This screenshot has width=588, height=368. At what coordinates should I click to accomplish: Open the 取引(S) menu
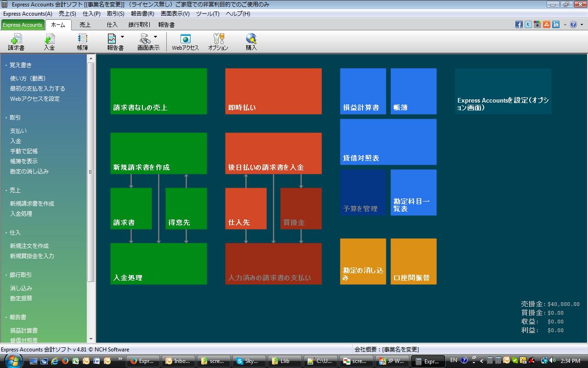[x=115, y=14]
